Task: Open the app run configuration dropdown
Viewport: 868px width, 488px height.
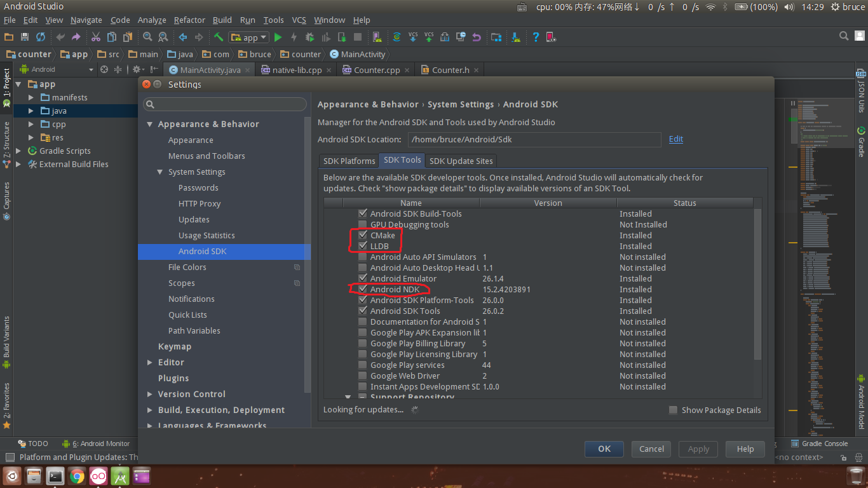Action: pos(248,37)
